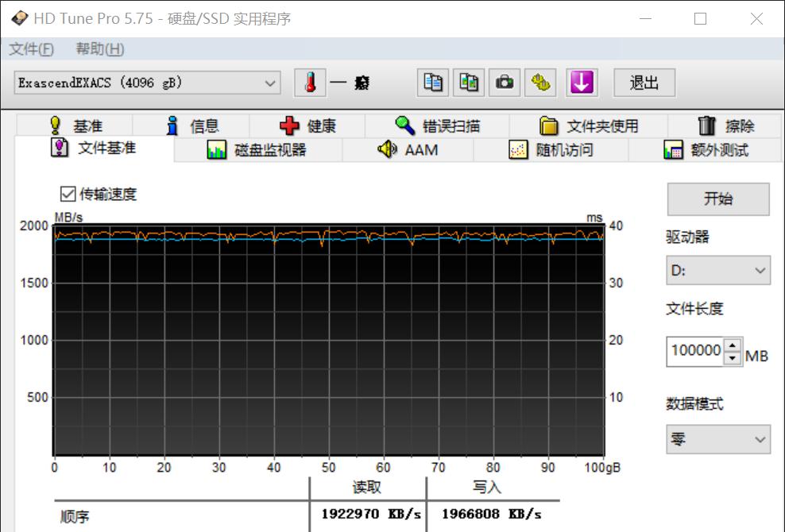Open the 磁盘监视器 disk monitor tab
Screen dimensions: 785x532
point(257,150)
